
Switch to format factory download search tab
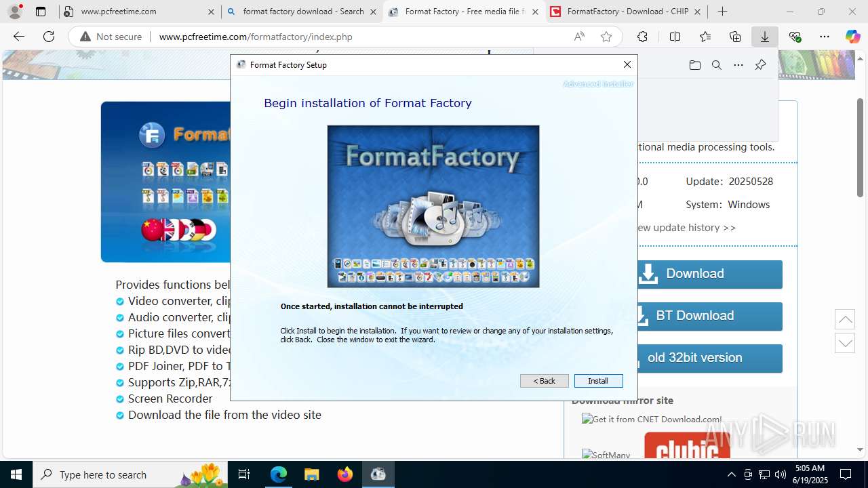(x=302, y=12)
